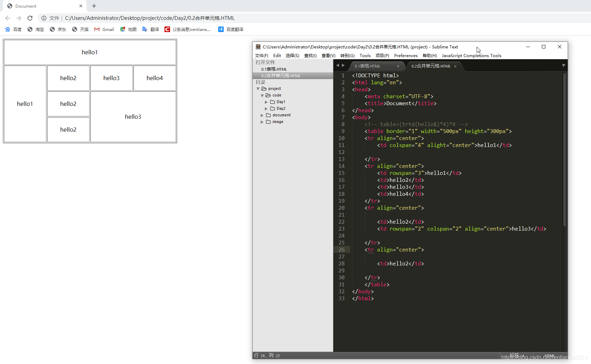591x364 pixels.
Task: Click the image folder icon
Action: (x=268, y=122)
